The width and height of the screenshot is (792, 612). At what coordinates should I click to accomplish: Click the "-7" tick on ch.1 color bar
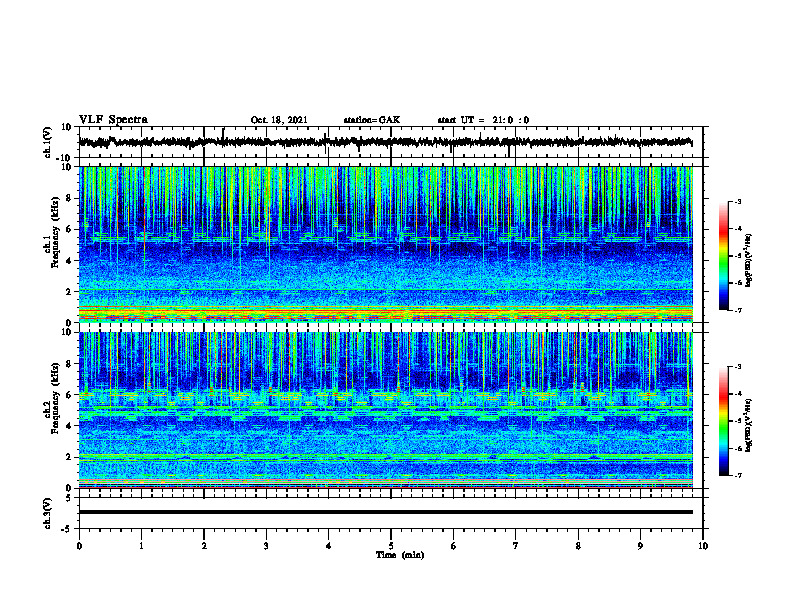pos(738,310)
